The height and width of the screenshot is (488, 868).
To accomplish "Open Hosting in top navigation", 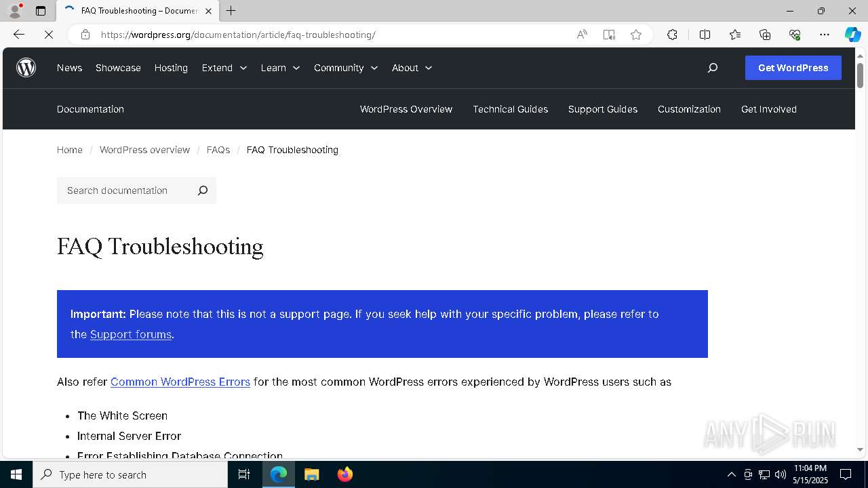I will click(x=171, y=68).
